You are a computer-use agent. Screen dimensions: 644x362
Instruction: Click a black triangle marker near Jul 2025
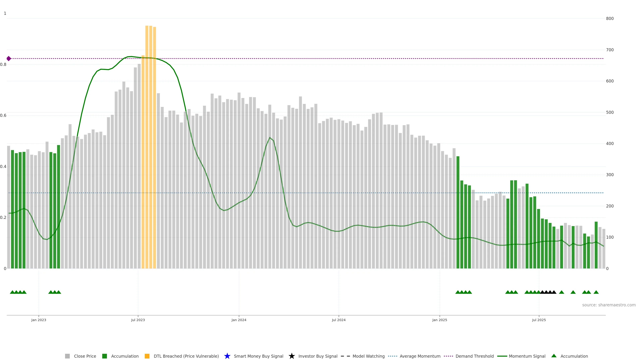[x=546, y=292]
